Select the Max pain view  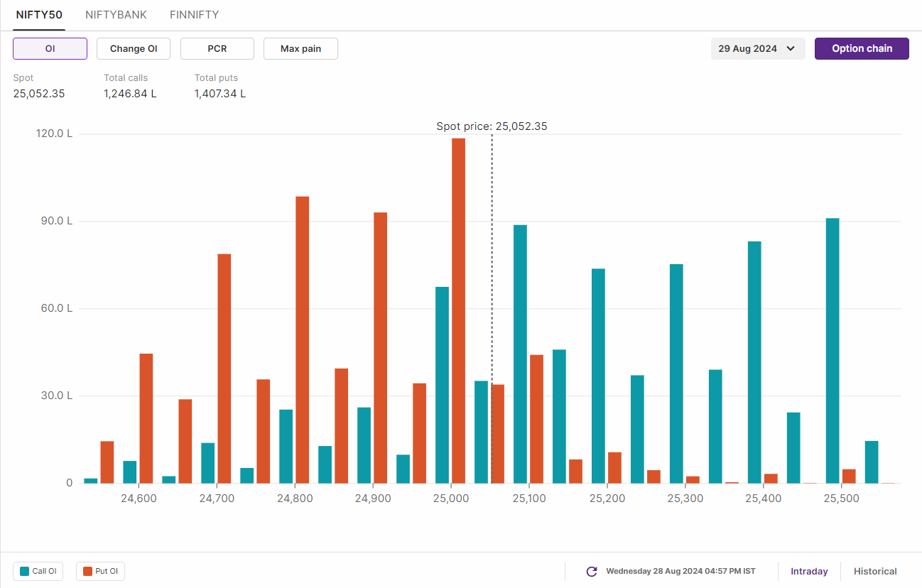pyautogui.click(x=300, y=48)
